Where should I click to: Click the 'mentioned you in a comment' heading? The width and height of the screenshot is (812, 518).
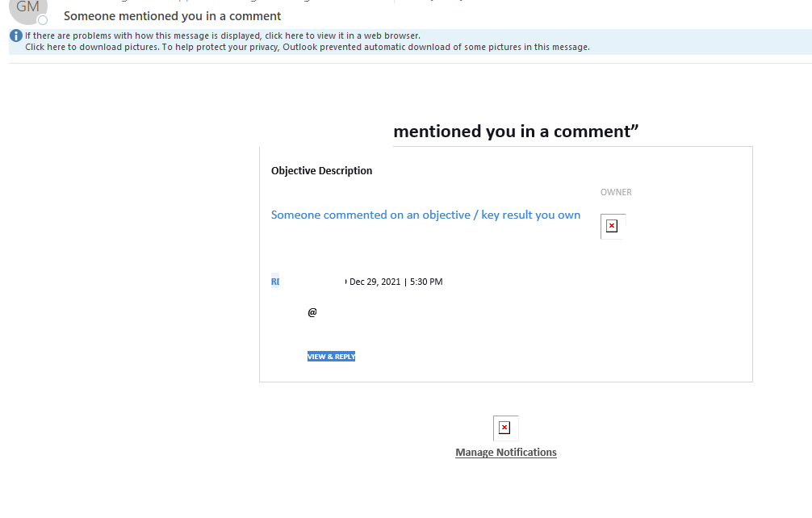click(x=516, y=132)
